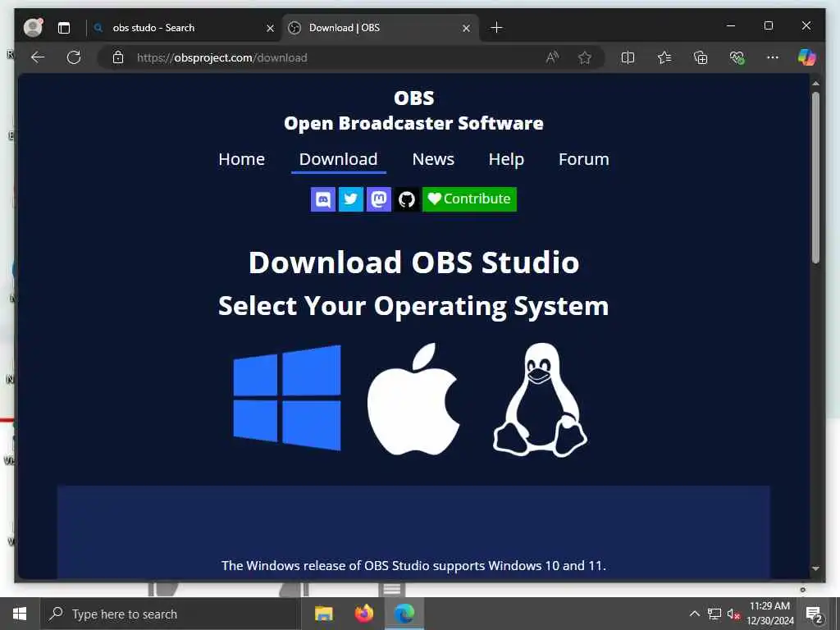Visit the Forum nav item
This screenshot has height=630, width=840.
point(584,159)
